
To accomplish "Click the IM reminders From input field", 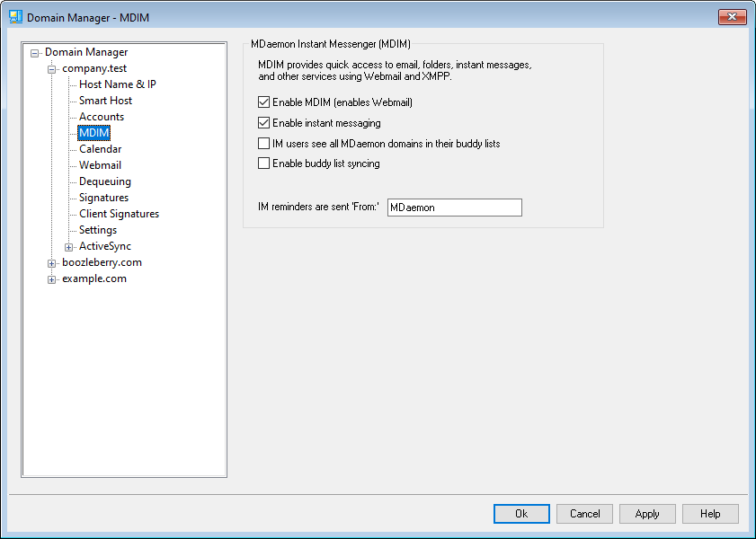I will pyautogui.click(x=454, y=208).
